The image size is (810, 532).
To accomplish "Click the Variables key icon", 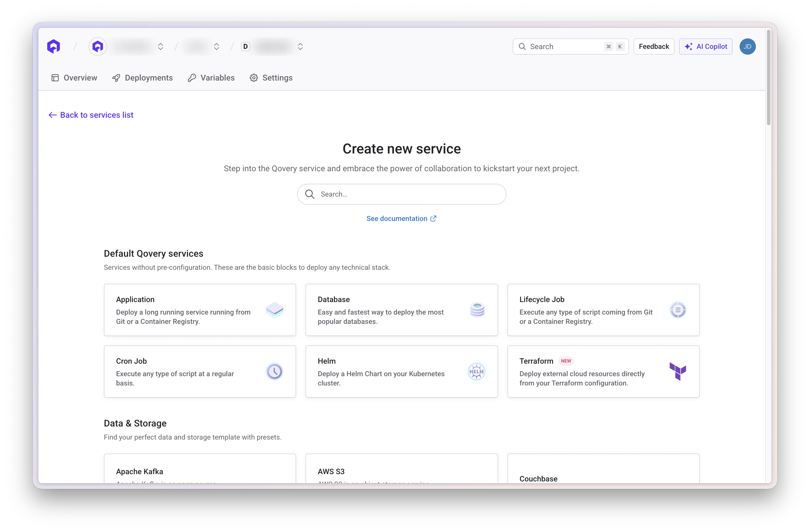I will [x=192, y=78].
